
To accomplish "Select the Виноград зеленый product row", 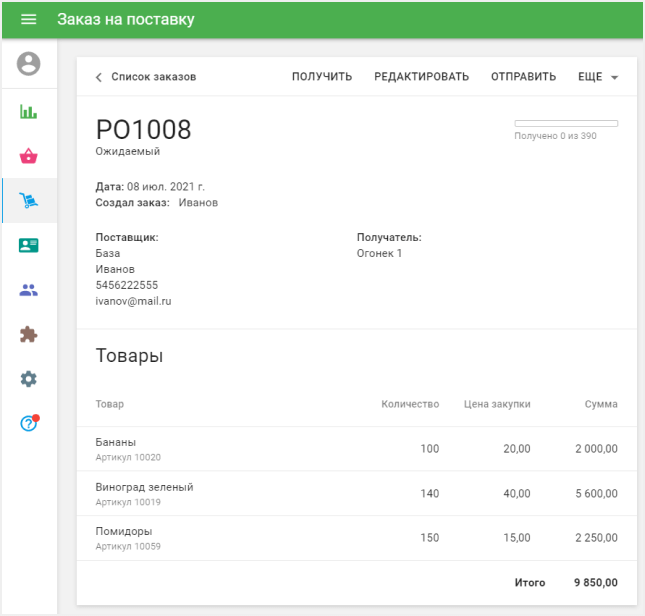I will pyautogui.click(x=356, y=494).
